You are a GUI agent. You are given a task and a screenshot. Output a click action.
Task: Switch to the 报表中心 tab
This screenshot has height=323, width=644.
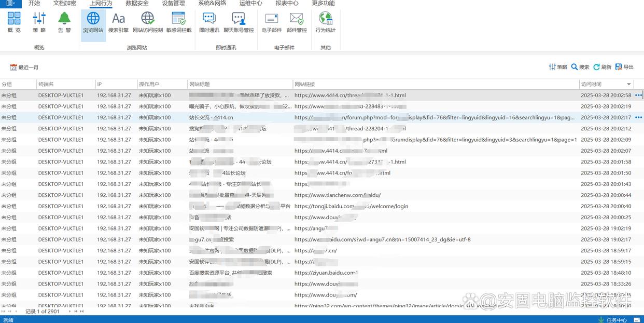tap(287, 4)
